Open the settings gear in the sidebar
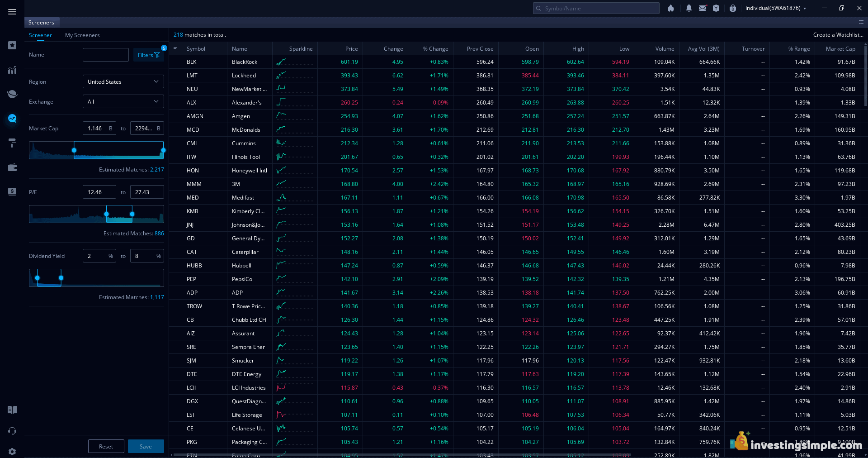Image resolution: width=868 pixels, height=458 pixels. click(x=12, y=452)
